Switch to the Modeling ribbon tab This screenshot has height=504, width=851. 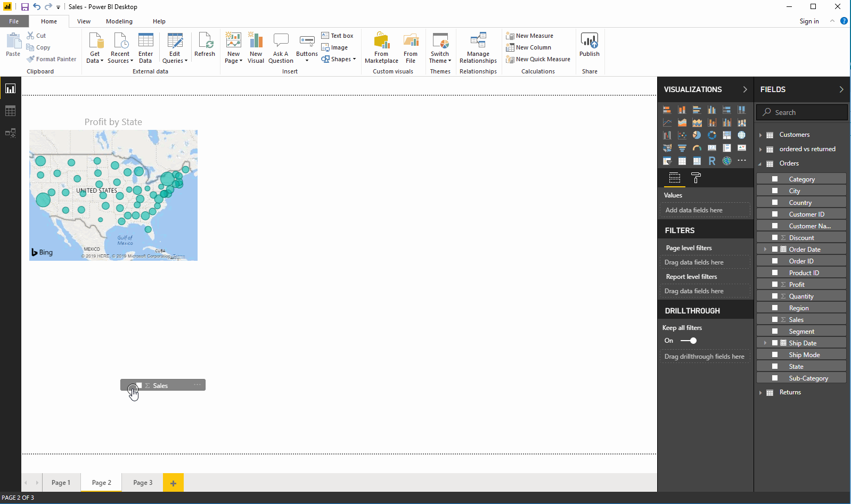[x=119, y=21]
